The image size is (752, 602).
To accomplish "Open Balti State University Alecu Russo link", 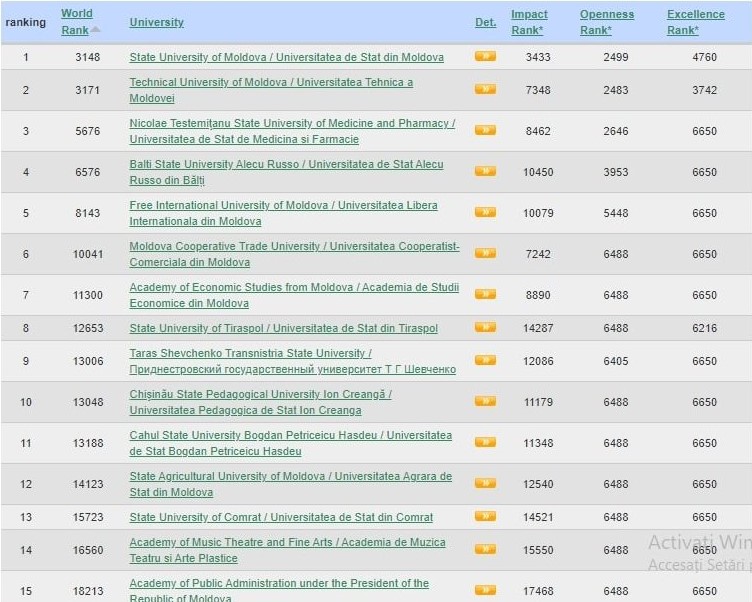I will 286,172.
